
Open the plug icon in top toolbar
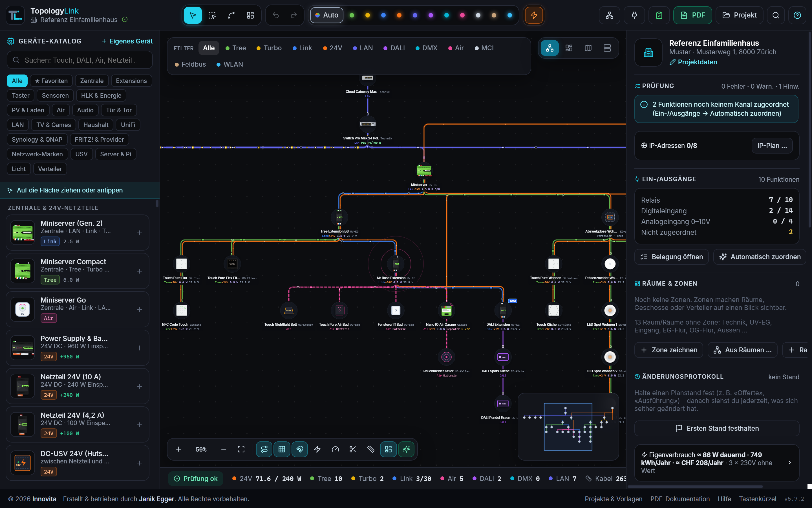pyautogui.click(x=634, y=16)
